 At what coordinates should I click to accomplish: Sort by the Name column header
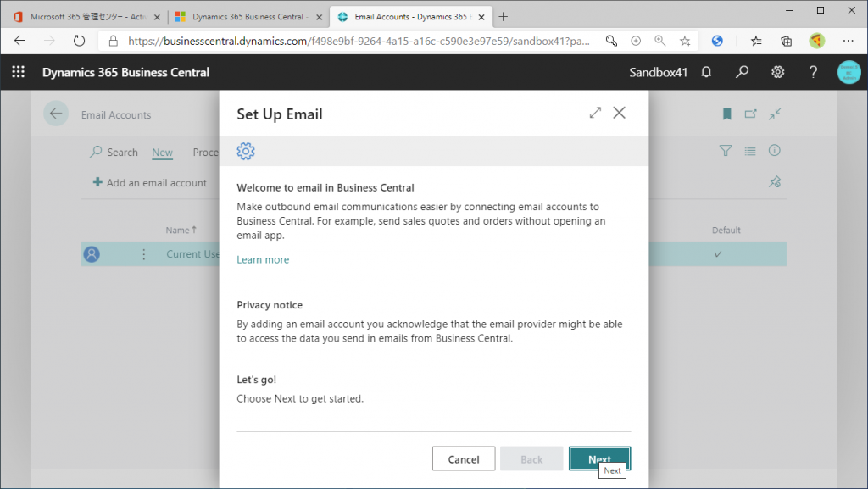pyautogui.click(x=181, y=231)
